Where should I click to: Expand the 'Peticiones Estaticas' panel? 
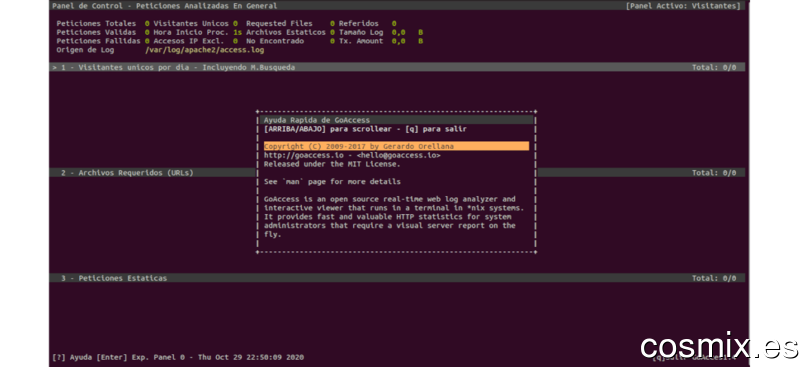point(397,278)
